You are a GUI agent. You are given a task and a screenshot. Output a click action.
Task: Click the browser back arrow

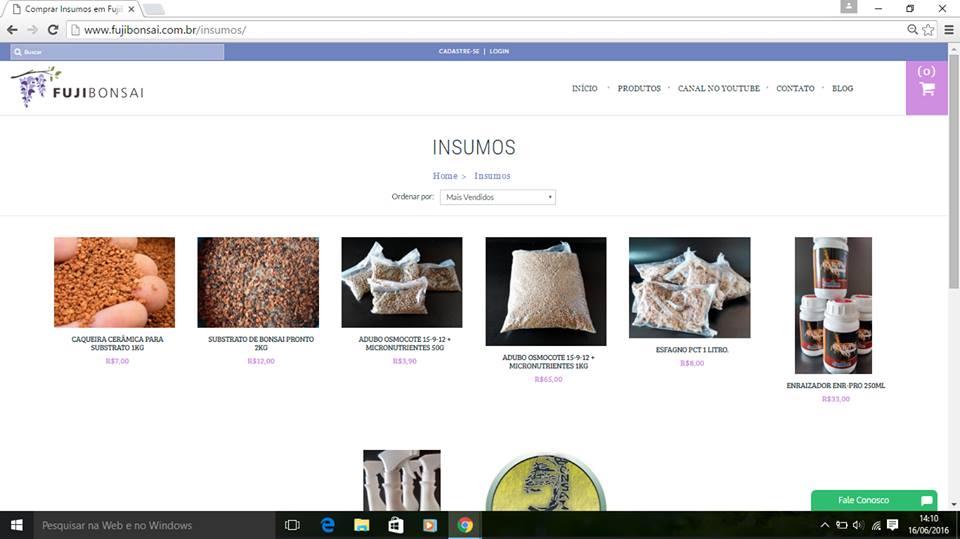click(x=11, y=30)
